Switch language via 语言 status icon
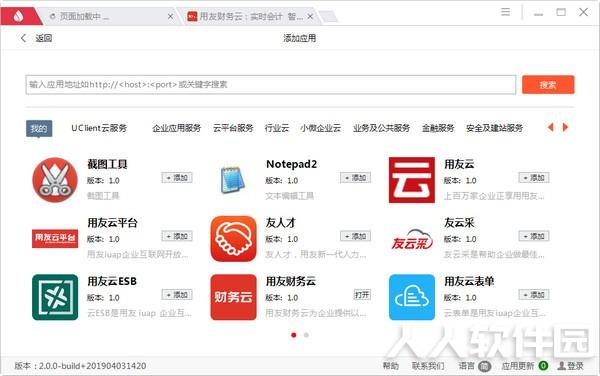600x376 pixels. (x=484, y=366)
